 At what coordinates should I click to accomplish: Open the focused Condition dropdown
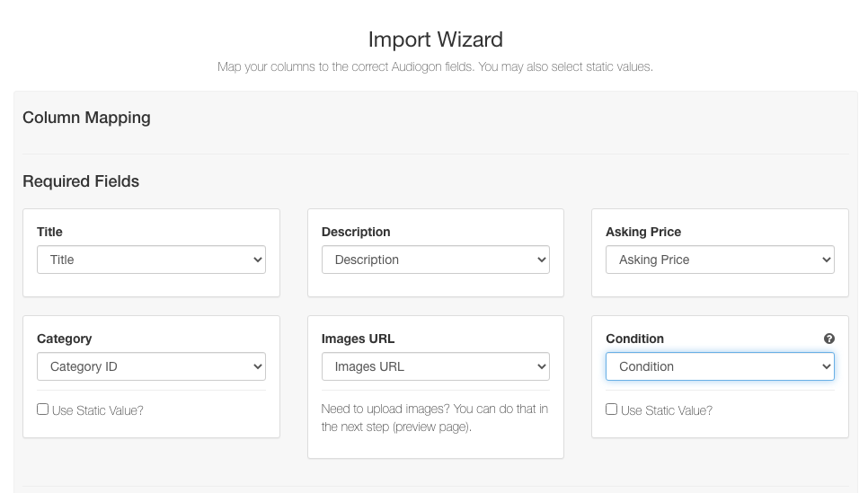720,366
